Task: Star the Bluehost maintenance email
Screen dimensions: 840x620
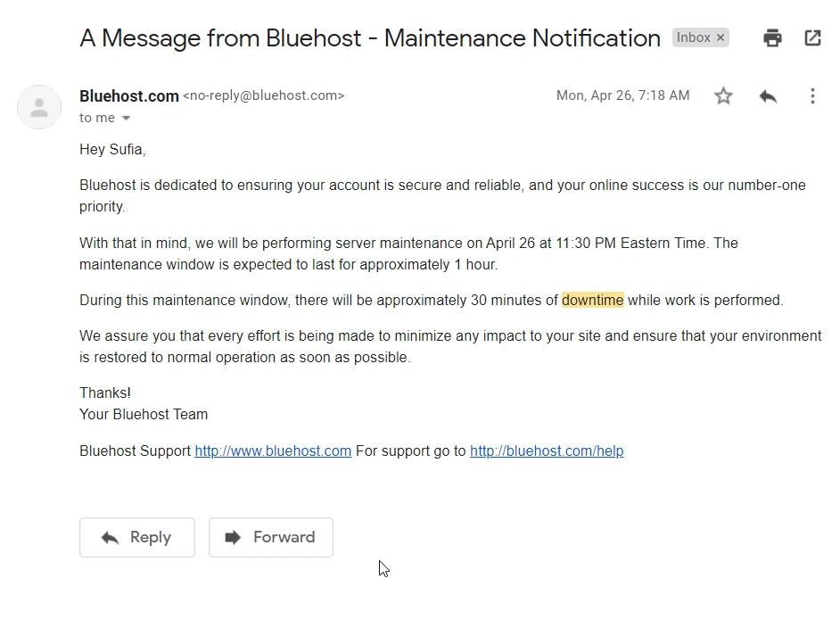Action: pyautogui.click(x=723, y=96)
